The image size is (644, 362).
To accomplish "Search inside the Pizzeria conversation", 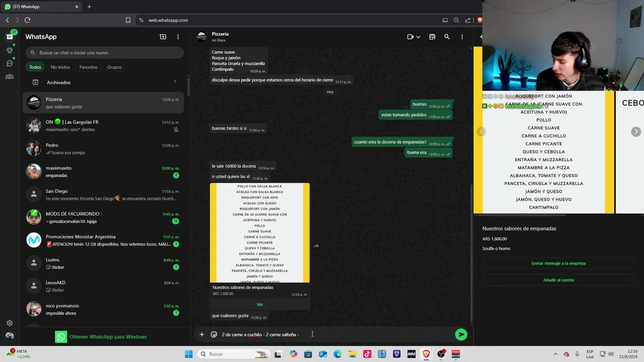I will pyautogui.click(x=447, y=37).
